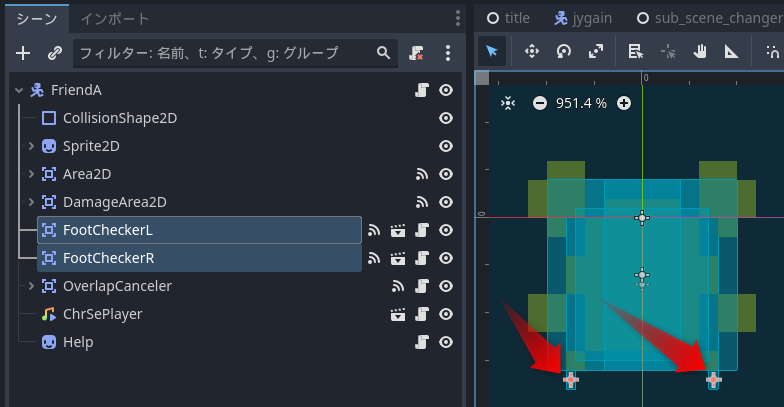Select the OverlapCanceler node
Viewport: 784px width, 407px height.
pyautogui.click(x=117, y=286)
